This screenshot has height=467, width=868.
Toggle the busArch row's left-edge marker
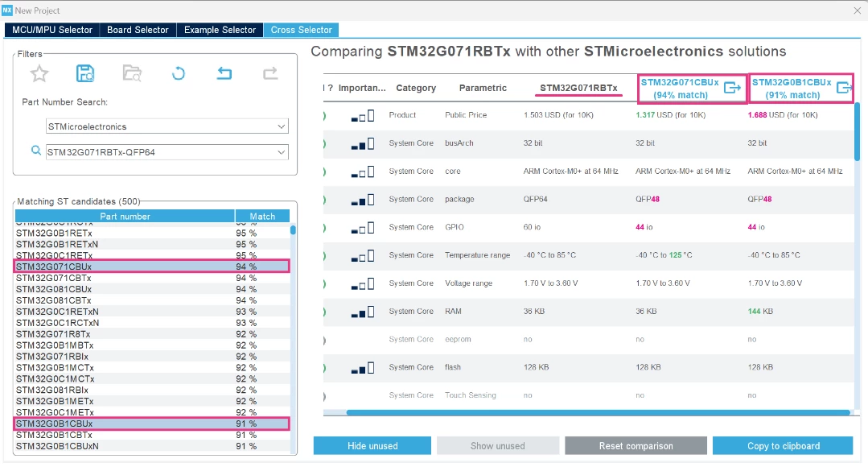point(325,144)
